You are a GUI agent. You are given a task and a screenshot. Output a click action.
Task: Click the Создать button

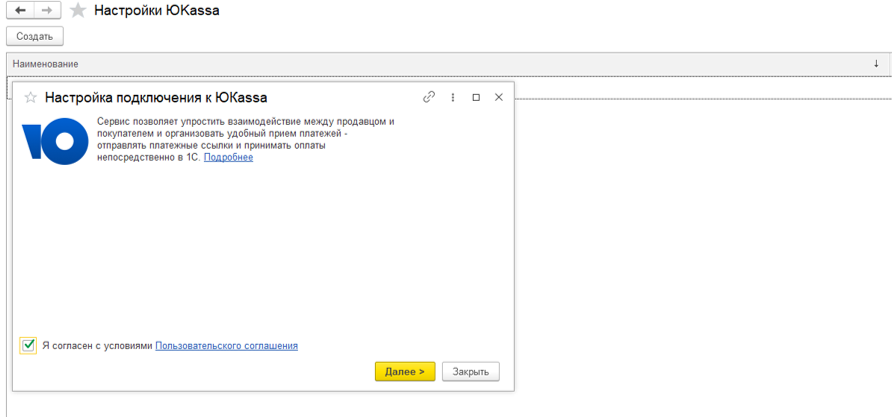(35, 36)
